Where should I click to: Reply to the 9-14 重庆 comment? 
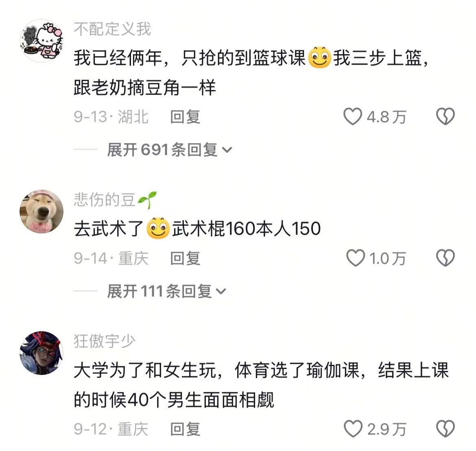[x=185, y=258]
